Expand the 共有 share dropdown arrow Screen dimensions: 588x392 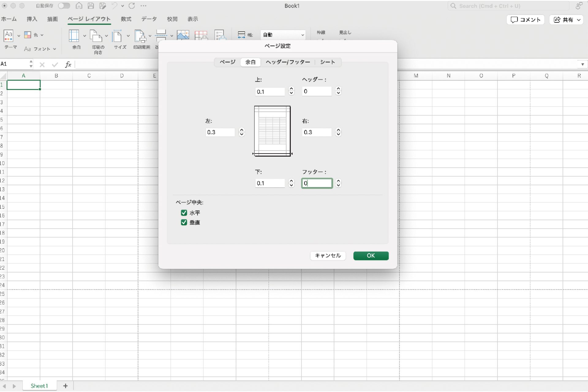[579, 20]
